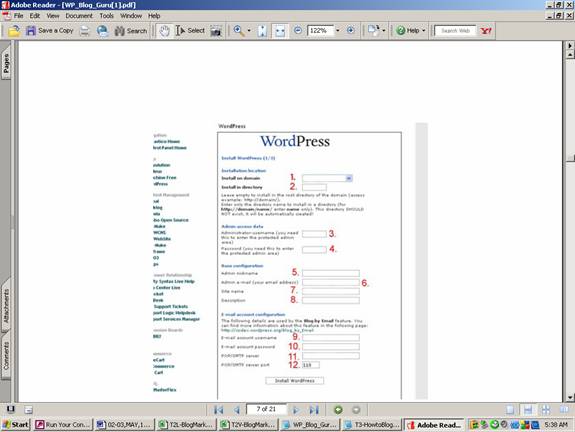Jump to the last page
This screenshot has width=575, height=432.
[314, 410]
